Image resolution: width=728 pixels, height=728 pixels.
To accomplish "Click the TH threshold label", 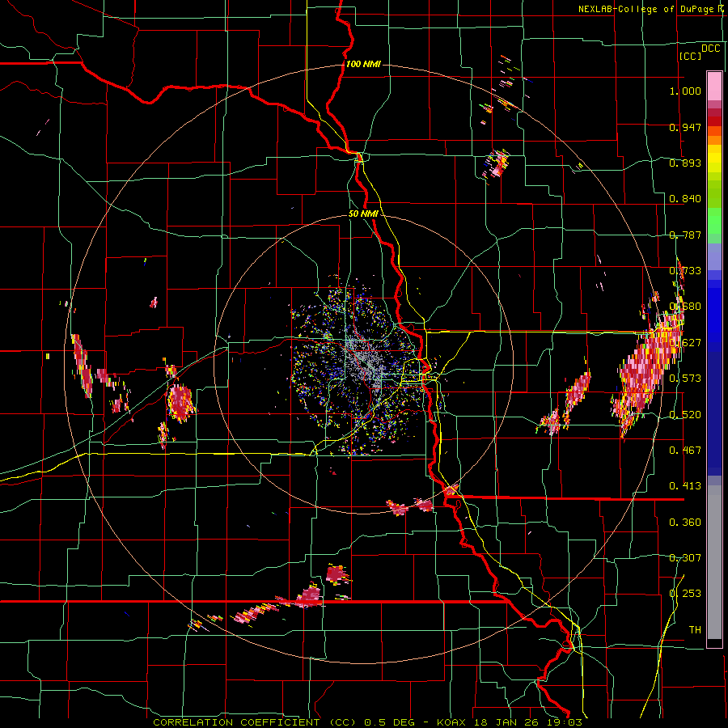I will coord(695,630).
